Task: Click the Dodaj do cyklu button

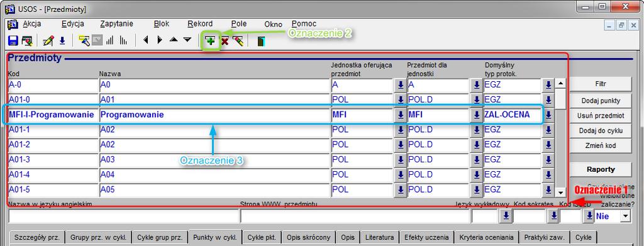Action: click(601, 131)
